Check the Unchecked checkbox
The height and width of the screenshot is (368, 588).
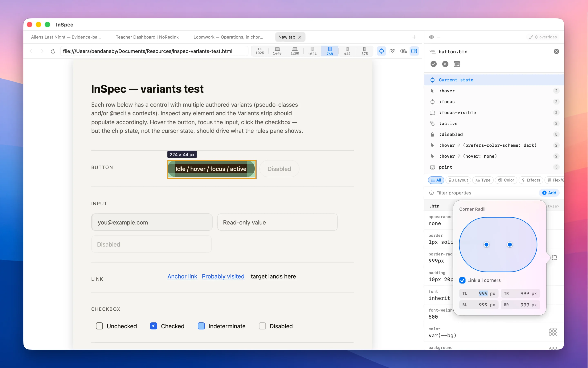click(x=99, y=326)
